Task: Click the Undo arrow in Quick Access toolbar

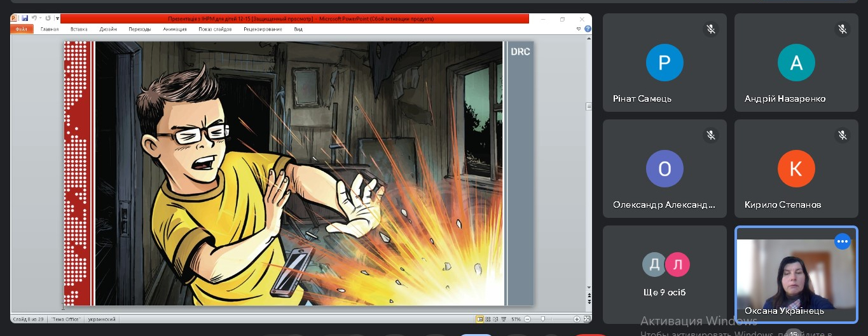Action: 34,18
